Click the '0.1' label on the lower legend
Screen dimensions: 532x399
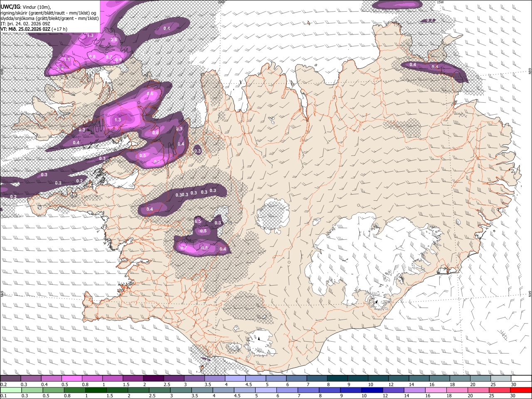click(x=3, y=396)
